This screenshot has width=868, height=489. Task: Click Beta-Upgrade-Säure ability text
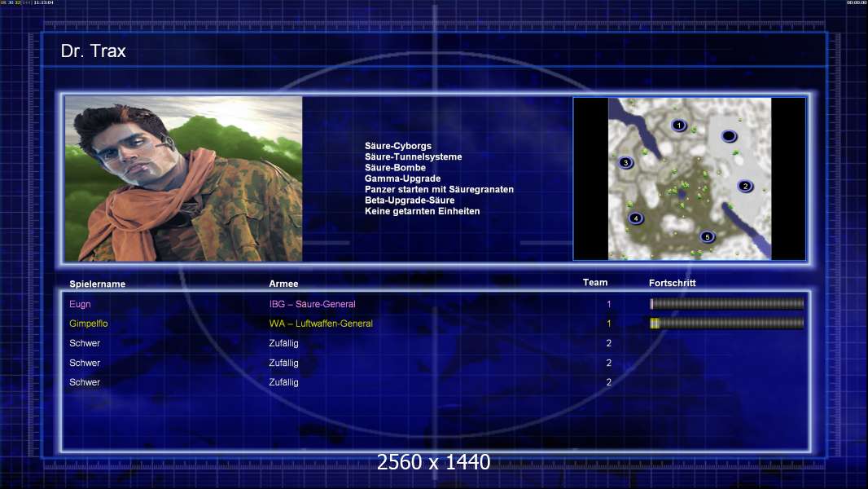tap(410, 200)
